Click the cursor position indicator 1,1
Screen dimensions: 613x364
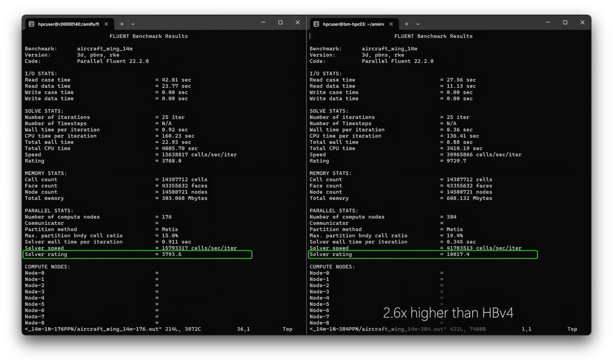(526, 329)
